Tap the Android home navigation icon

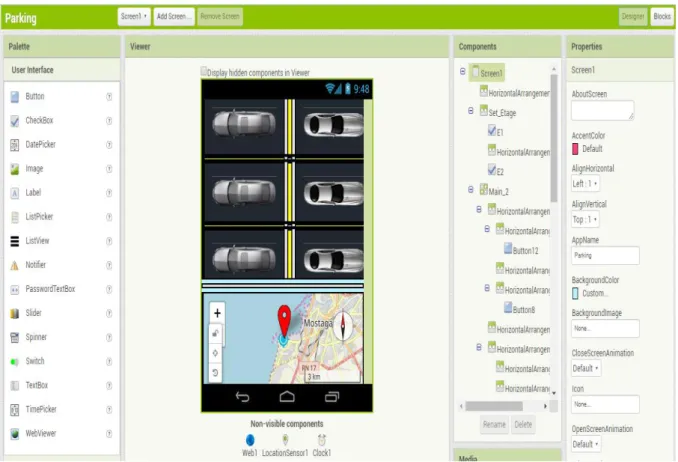pyautogui.click(x=287, y=396)
